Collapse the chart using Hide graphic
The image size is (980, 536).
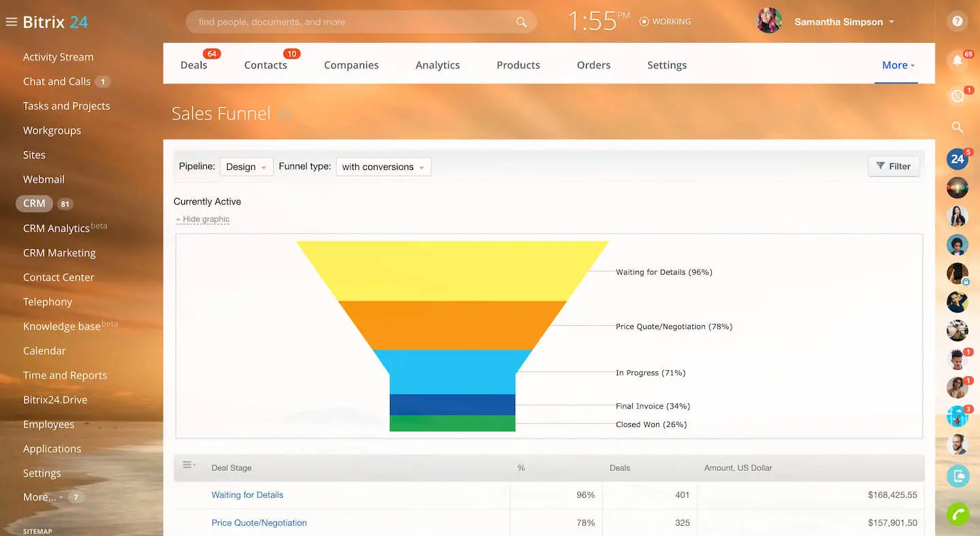(206, 219)
